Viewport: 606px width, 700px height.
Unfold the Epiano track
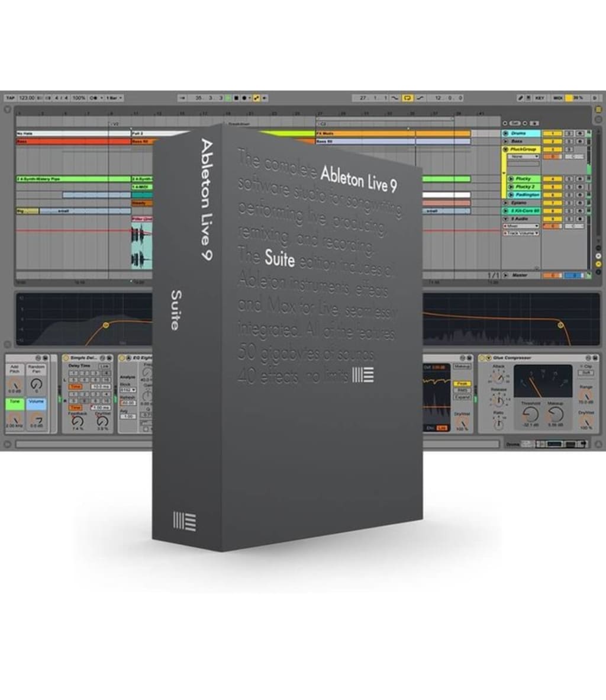(x=505, y=203)
